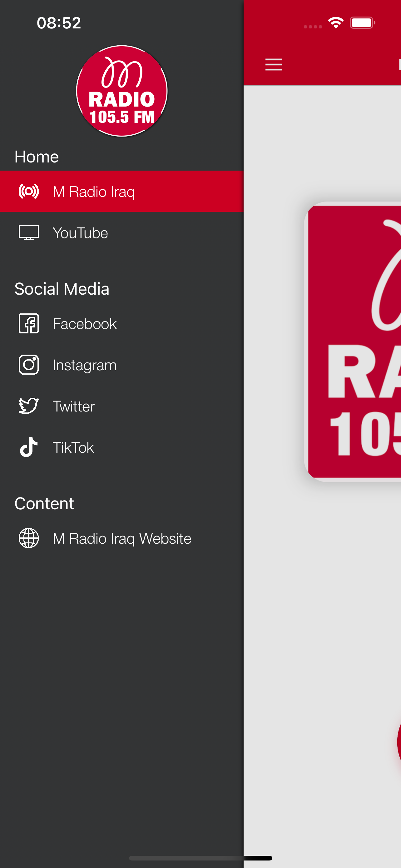Viewport: 401px width, 868px height.
Task: Open the Facebook social link
Action: 121,323
